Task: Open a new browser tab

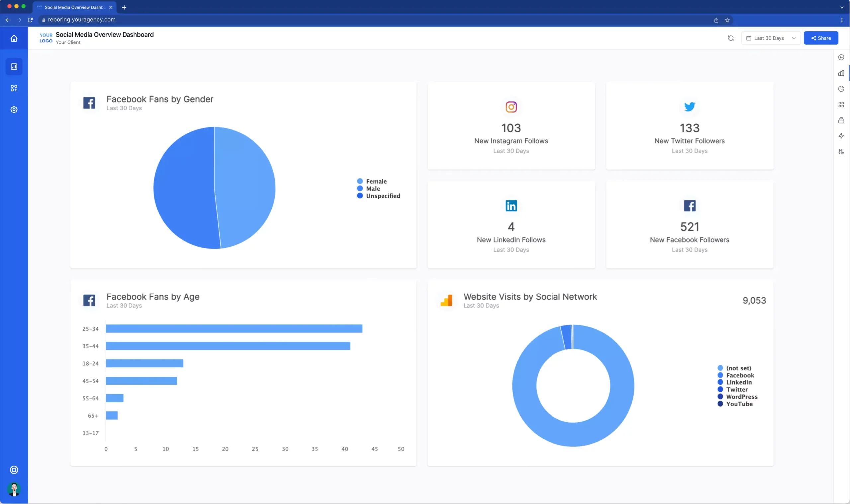Action: point(124,7)
